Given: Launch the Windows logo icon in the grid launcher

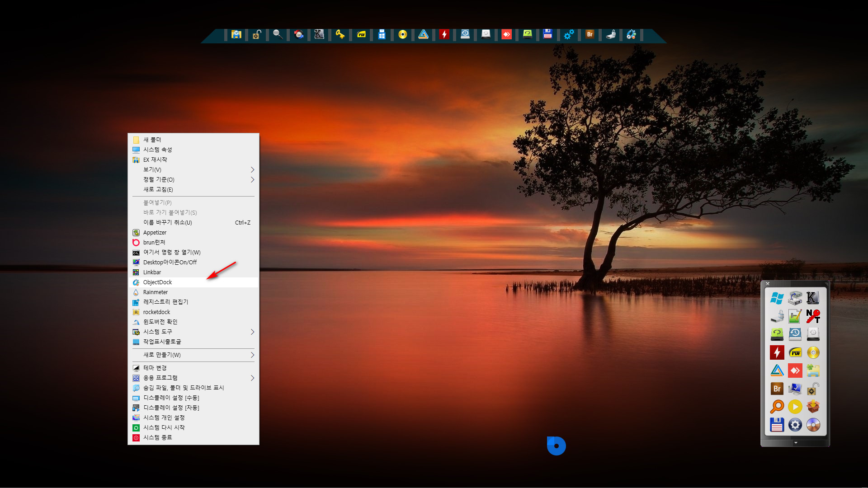Looking at the screenshot, I should coord(777,298).
